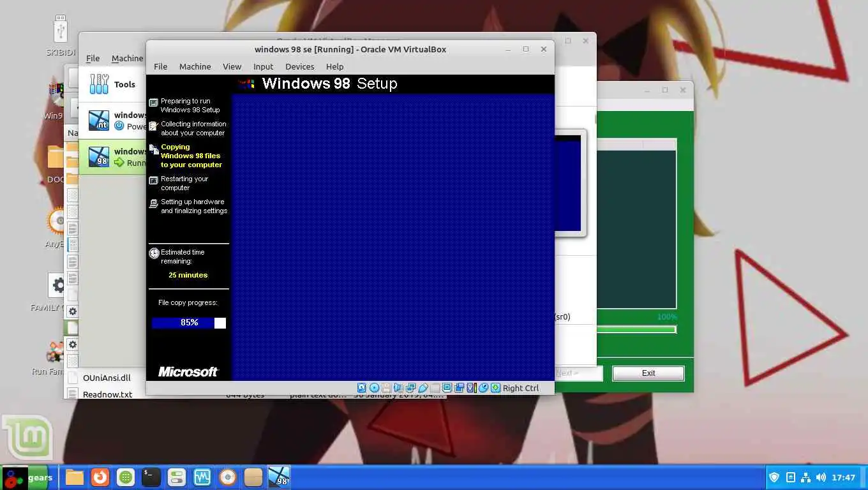Click the display settings status icon

coord(447,388)
